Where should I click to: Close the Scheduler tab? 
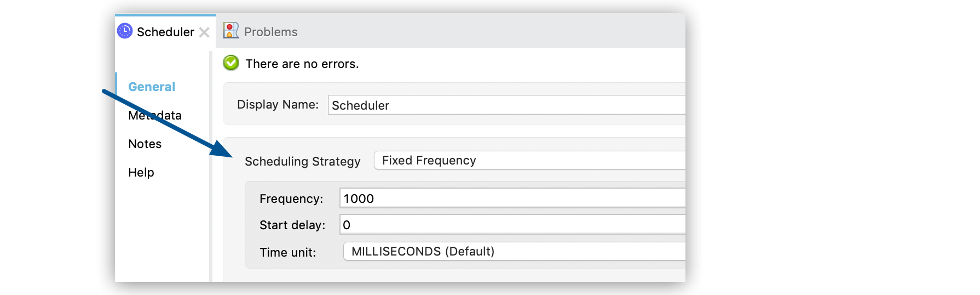click(204, 32)
